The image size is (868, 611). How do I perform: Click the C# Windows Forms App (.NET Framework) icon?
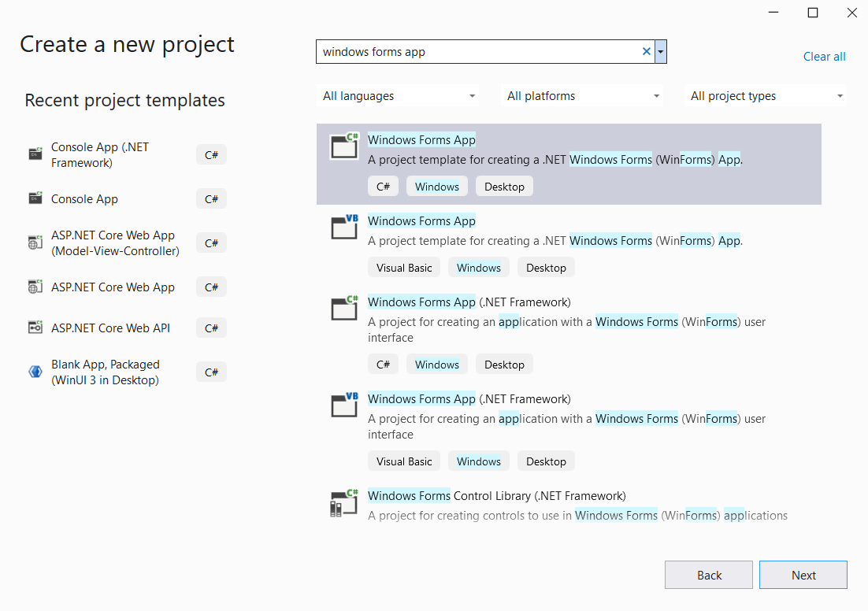[x=344, y=308]
